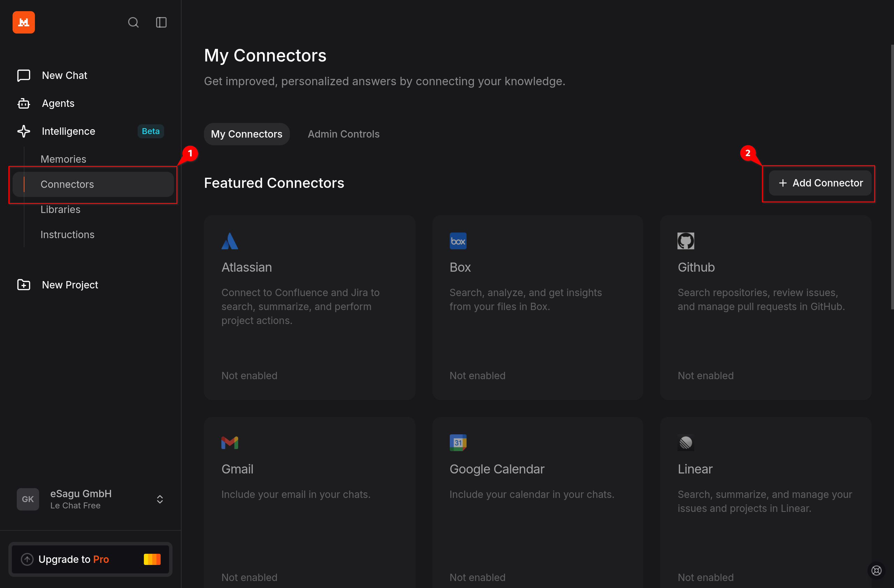Expand the eSagu GmbH workspace switcher
Image resolution: width=894 pixels, height=588 pixels.
160,499
